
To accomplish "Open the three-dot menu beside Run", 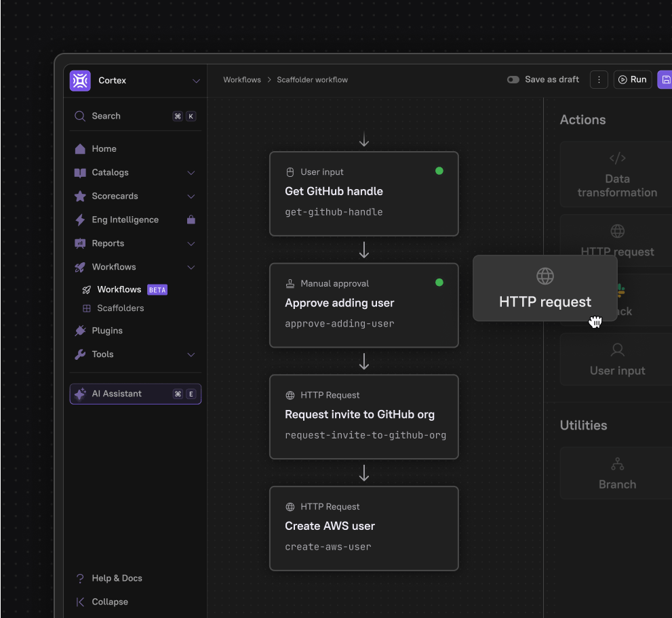I will point(599,79).
